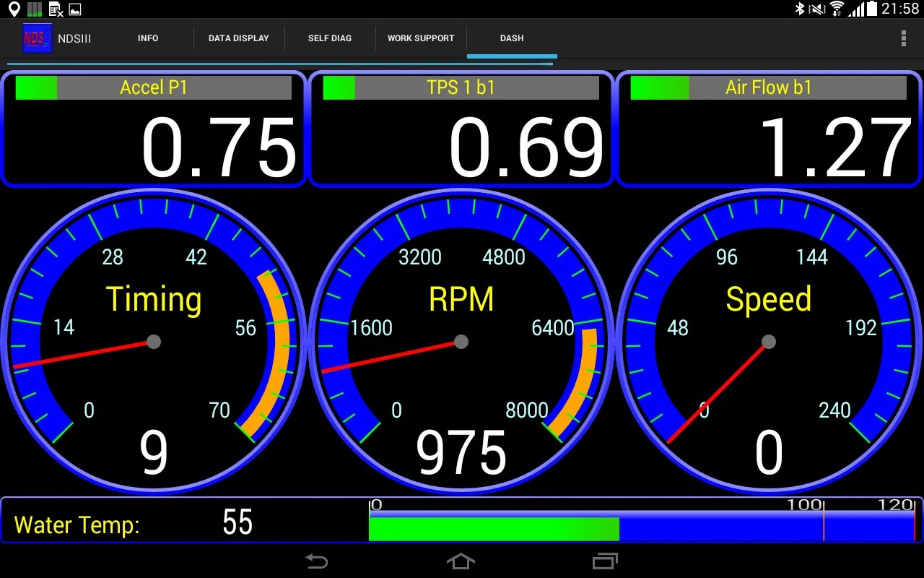Tap the muted sound status icon
The image size is (924, 578).
click(x=817, y=9)
